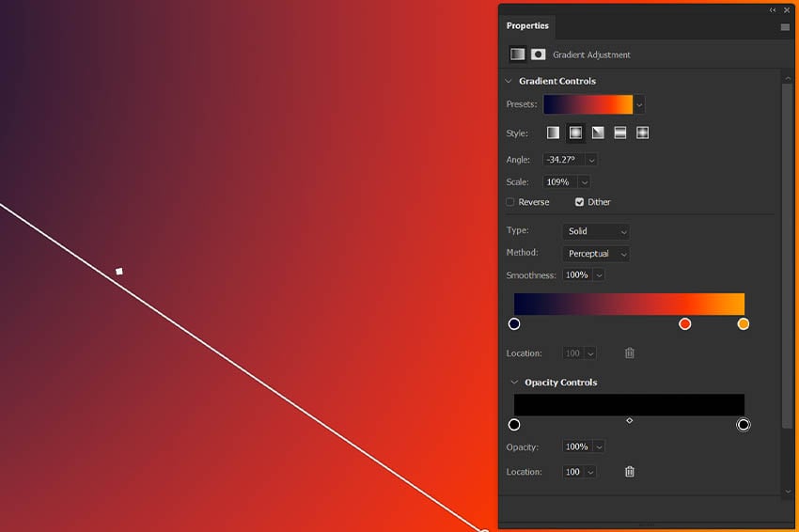Open the Presets gradient dropdown arrow
The height and width of the screenshot is (532, 799).
[x=639, y=105]
